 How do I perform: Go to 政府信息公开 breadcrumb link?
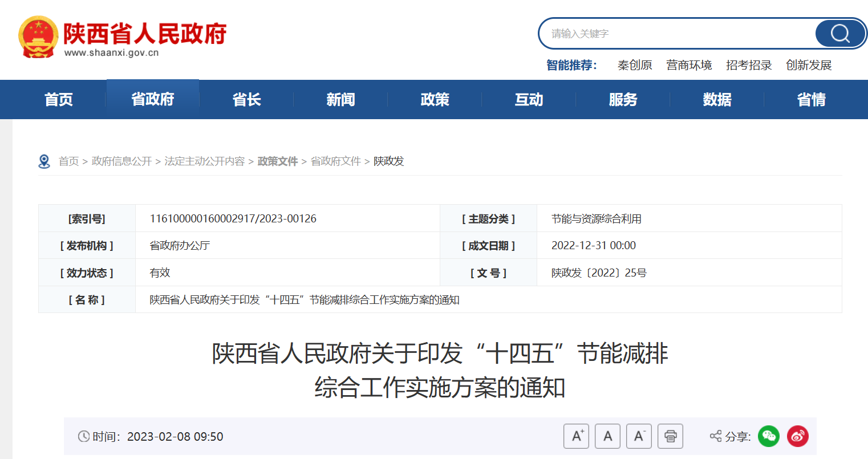point(121,161)
